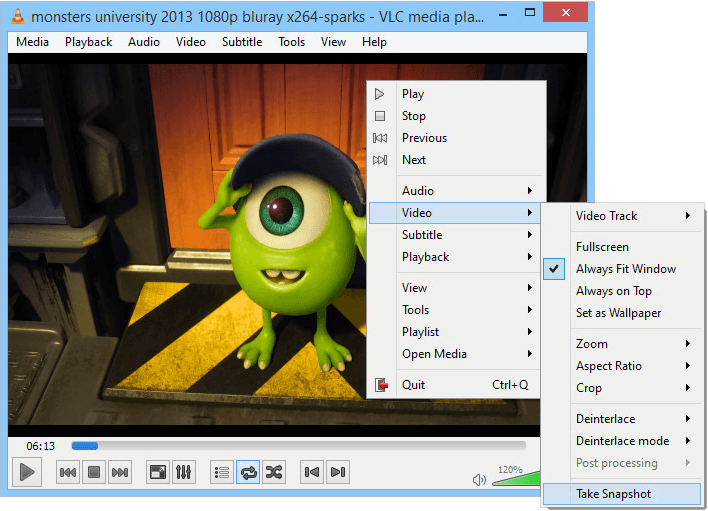
Task: Click previous chapter button
Action: pyautogui.click(x=312, y=473)
